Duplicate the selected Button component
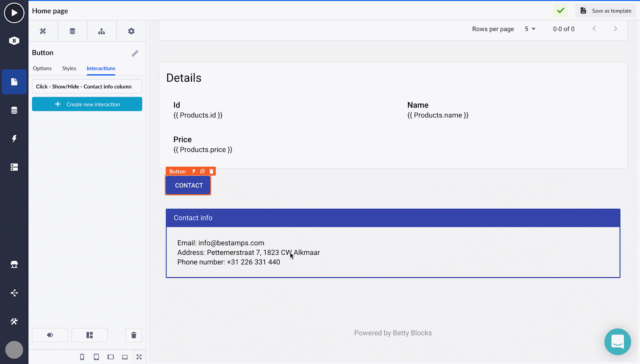The image size is (640, 364). (x=202, y=171)
